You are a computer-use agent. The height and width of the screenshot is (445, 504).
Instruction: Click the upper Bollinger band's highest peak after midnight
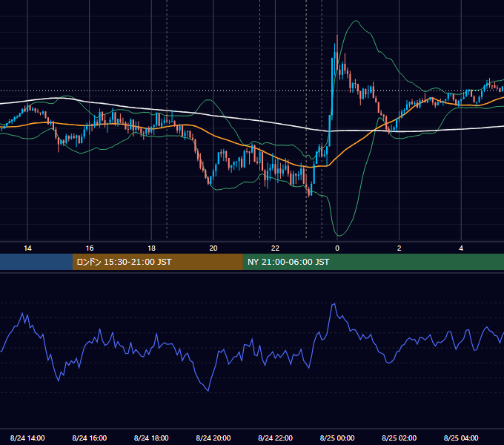tap(356, 21)
